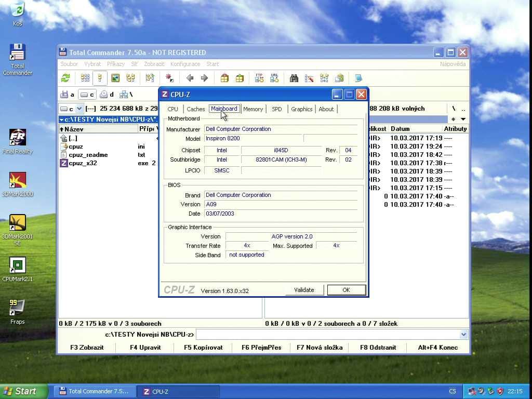Image resolution: width=532 pixels, height=399 pixels.
Task: Open the multi-rename tool icon
Action: point(309,78)
